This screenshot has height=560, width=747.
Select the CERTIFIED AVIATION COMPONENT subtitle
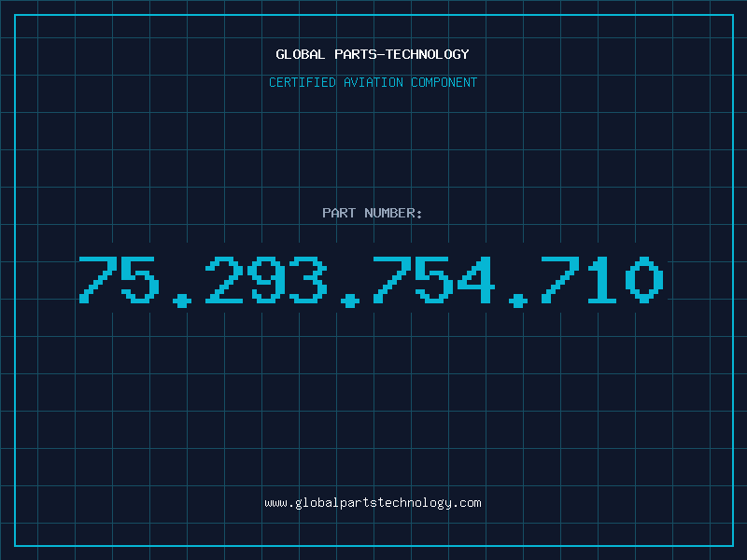pyautogui.click(x=373, y=82)
